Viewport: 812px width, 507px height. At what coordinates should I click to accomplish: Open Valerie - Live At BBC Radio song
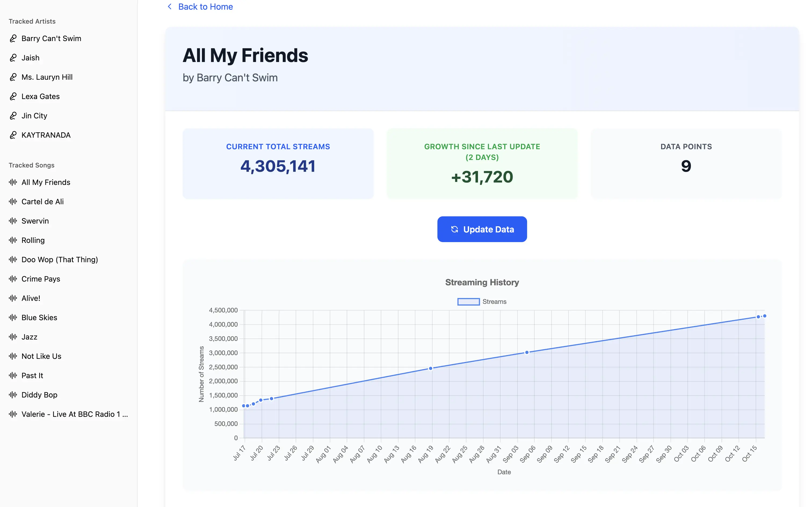74,414
